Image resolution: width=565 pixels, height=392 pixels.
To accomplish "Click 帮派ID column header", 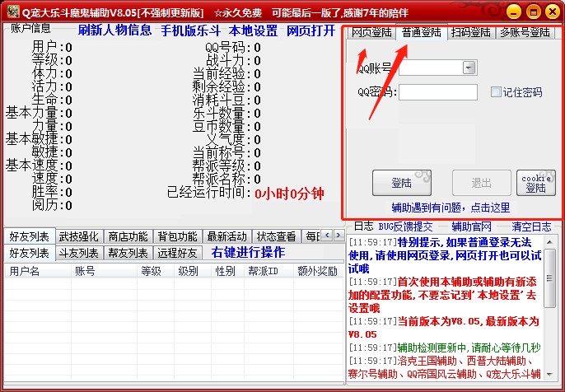I will [268, 271].
